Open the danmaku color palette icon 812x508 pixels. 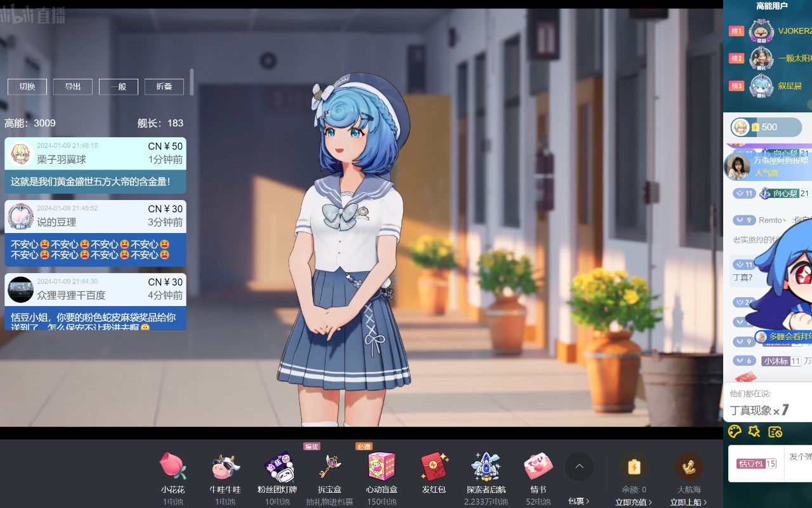735,432
